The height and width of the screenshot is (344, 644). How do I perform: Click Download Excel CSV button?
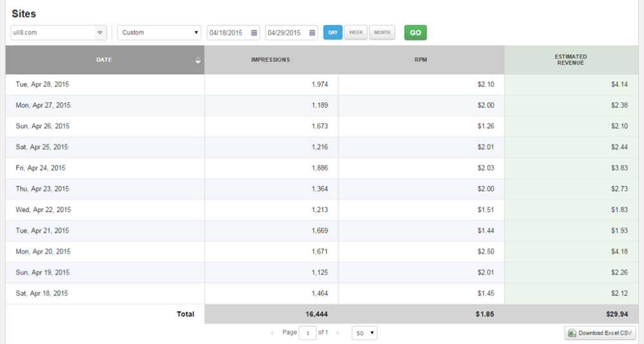pos(600,333)
